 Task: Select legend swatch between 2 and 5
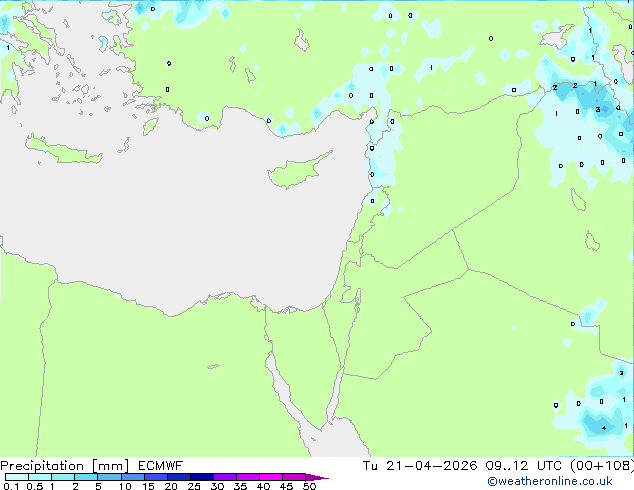click(86, 477)
